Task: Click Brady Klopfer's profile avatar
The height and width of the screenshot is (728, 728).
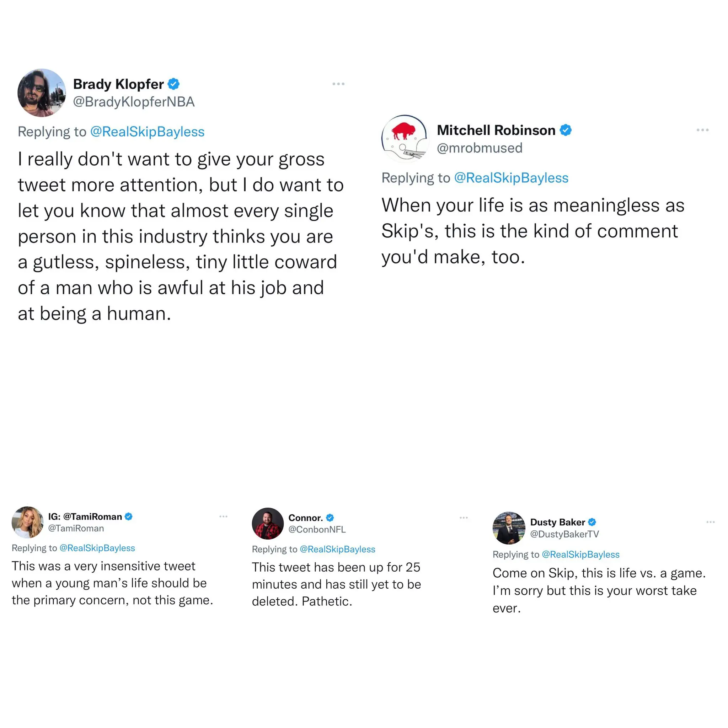Action: (42, 93)
